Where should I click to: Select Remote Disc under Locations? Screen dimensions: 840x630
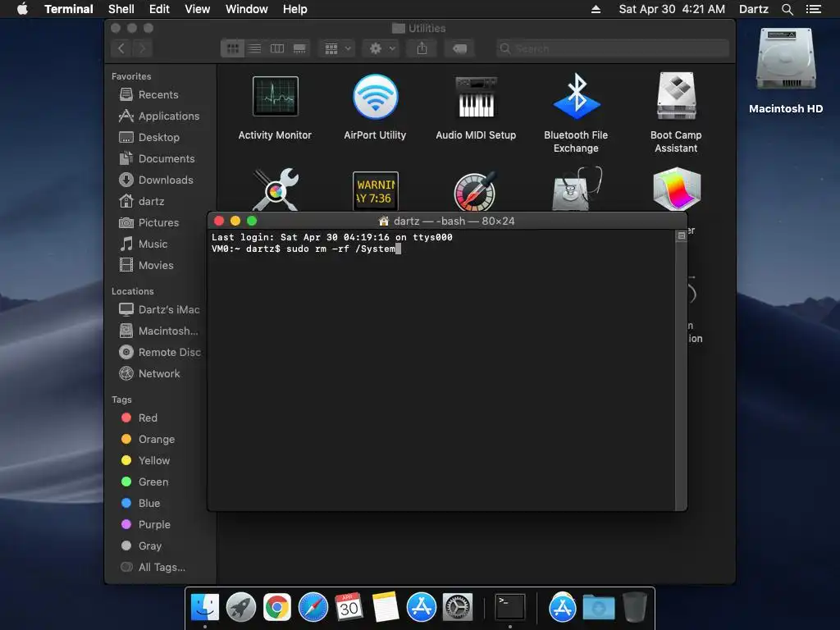tap(160, 353)
